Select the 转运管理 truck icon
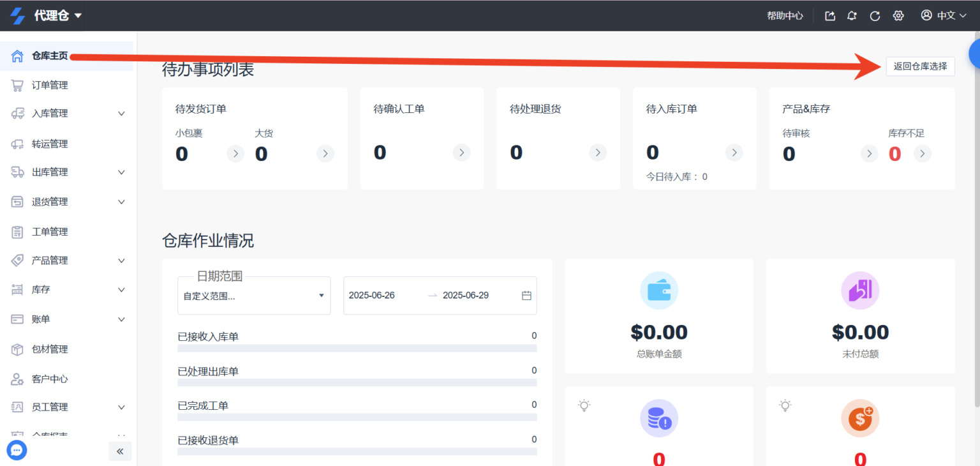This screenshot has width=980, height=466. 17,144
